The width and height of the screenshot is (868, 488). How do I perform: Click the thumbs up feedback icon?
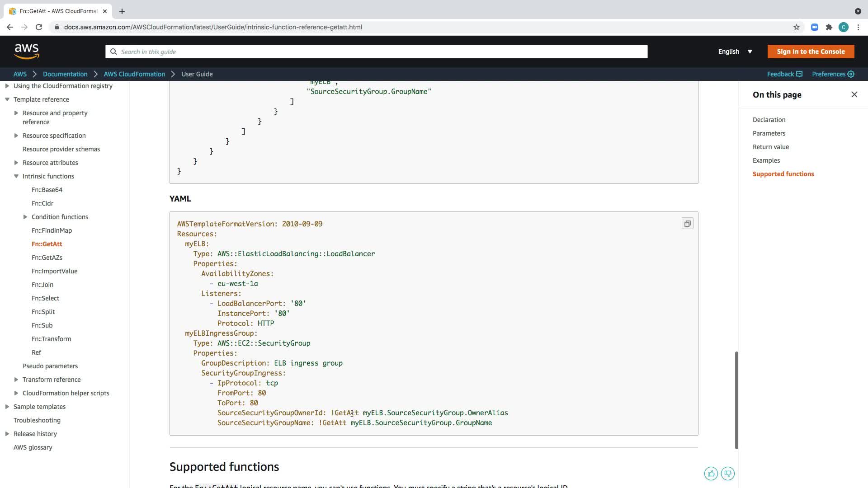(x=711, y=474)
